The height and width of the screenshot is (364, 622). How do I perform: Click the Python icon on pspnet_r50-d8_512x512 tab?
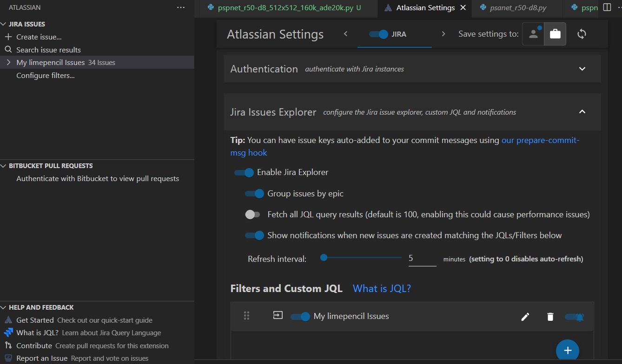click(x=211, y=7)
